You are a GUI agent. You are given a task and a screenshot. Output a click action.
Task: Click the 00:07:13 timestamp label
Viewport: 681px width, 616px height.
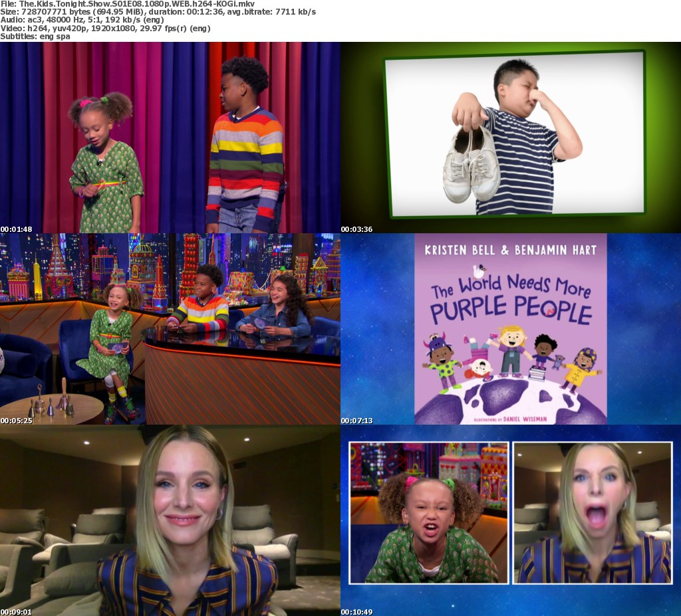[357, 421]
